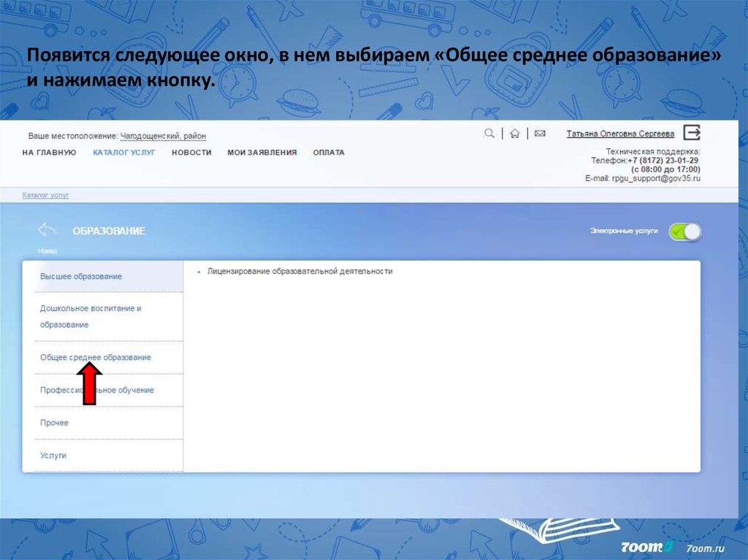Image resolution: width=748 pixels, height=560 pixels.
Task: Select the Прочее category
Action: point(54,423)
